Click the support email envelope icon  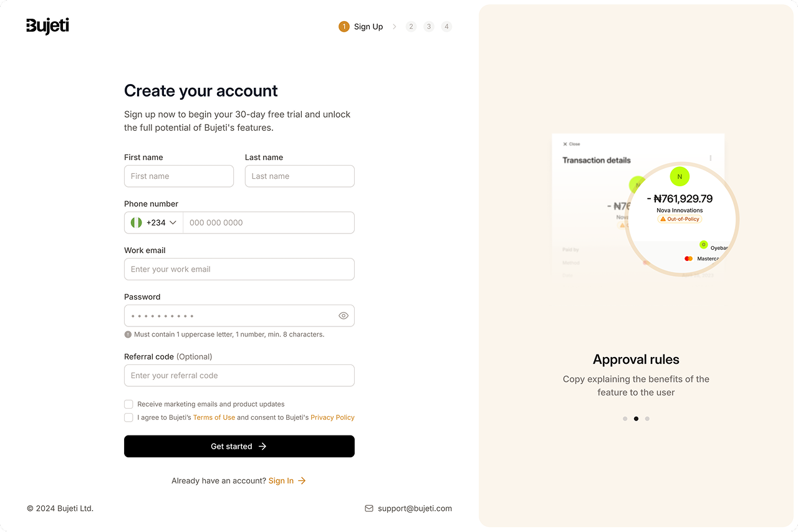click(369, 508)
